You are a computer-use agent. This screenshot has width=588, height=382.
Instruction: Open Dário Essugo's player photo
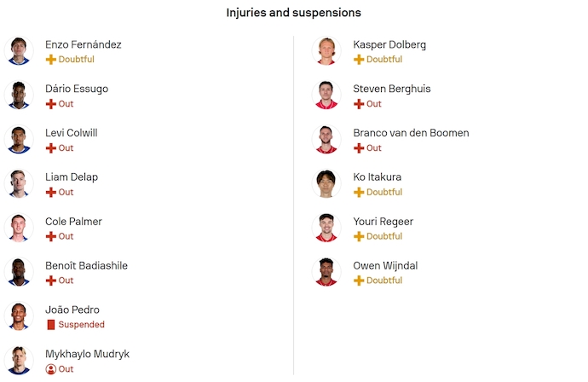tap(19, 95)
